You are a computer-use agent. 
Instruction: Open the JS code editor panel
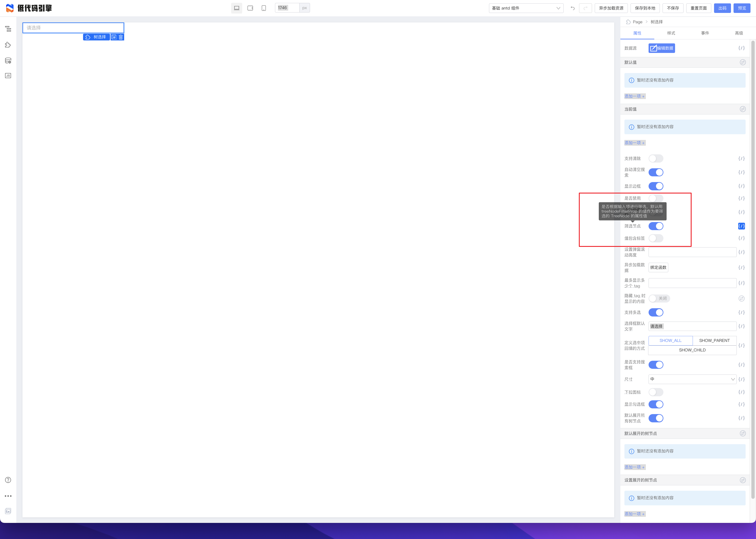coord(8,75)
